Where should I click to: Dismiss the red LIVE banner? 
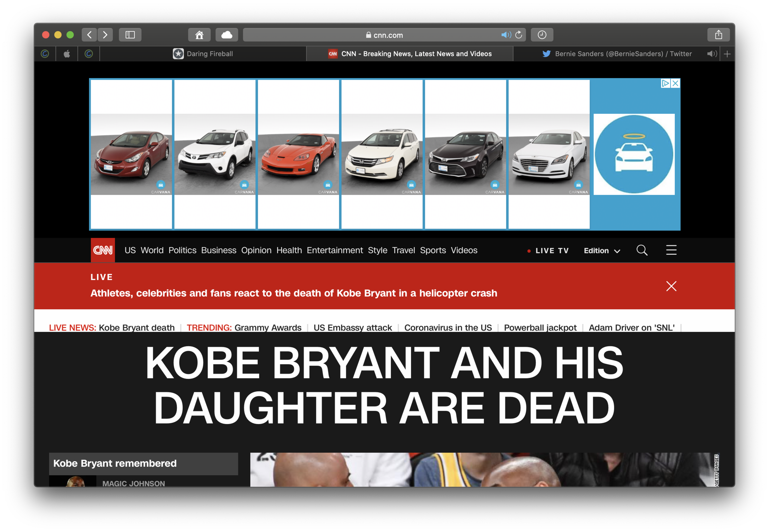click(x=671, y=286)
